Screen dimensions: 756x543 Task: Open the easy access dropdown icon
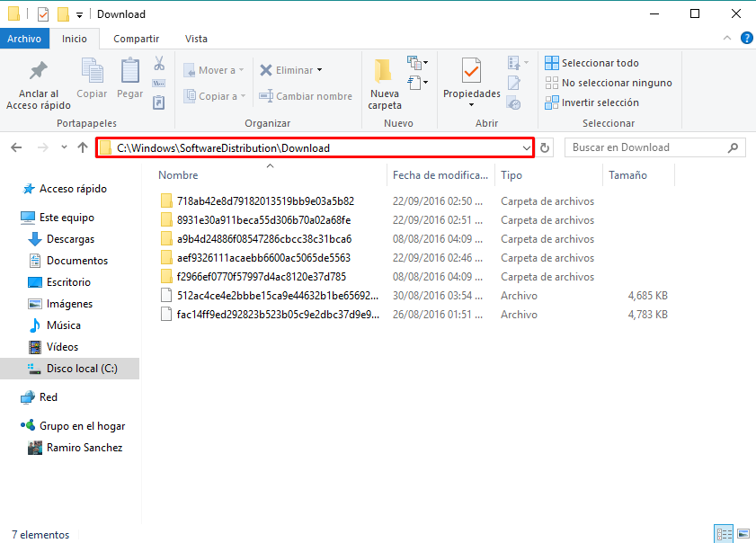point(417,83)
